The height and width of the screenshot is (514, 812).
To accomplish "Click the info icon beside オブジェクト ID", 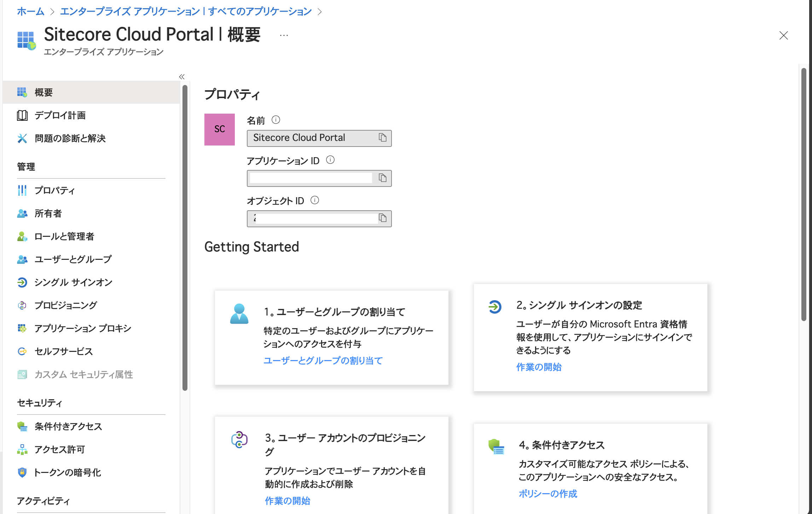I will tap(315, 200).
